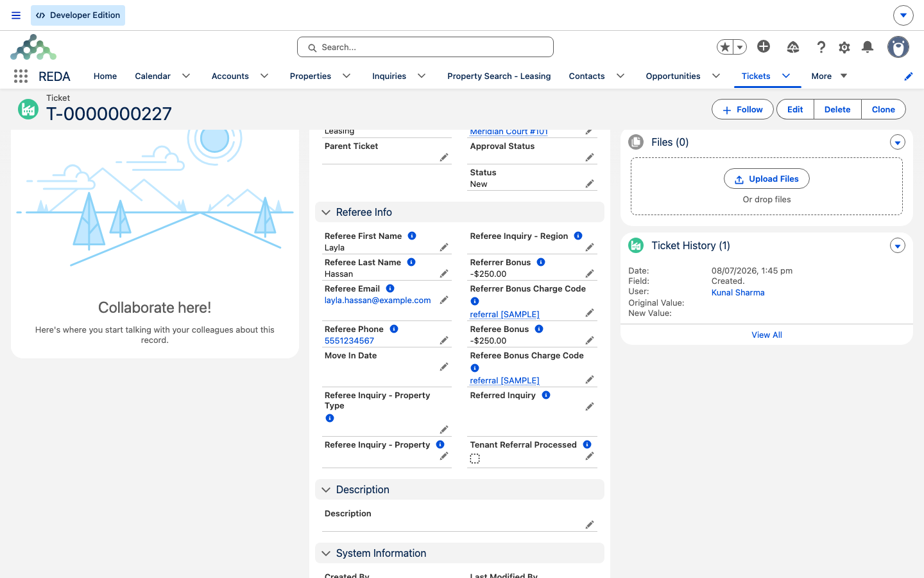Open the Inquiries tab

point(389,76)
